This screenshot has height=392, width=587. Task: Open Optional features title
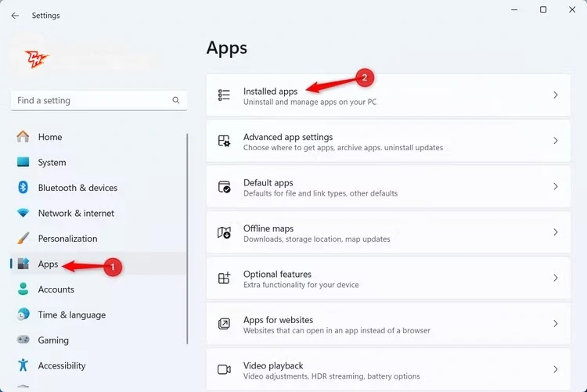pyautogui.click(x=277, y=274)
